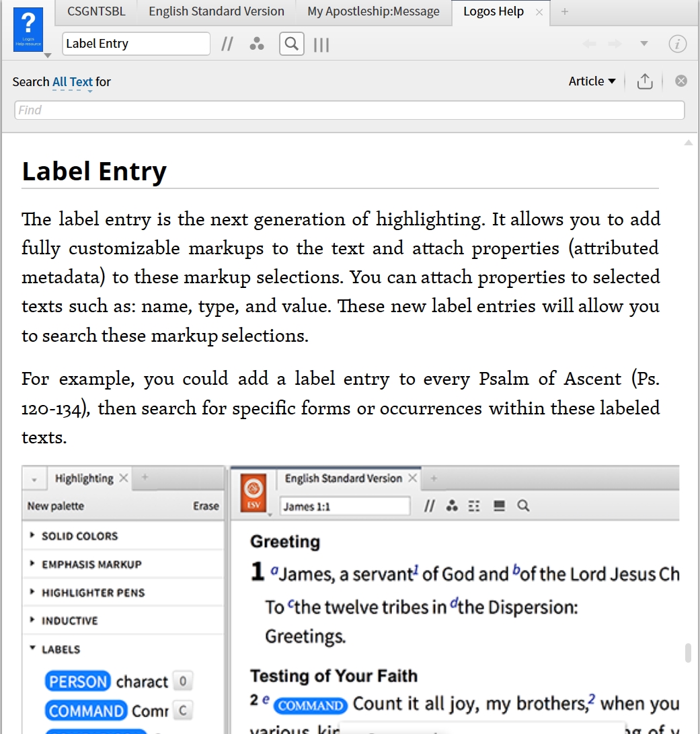Open the Article search range dropdown
This screenshot has width=700, height=734.
coord(592,81)
